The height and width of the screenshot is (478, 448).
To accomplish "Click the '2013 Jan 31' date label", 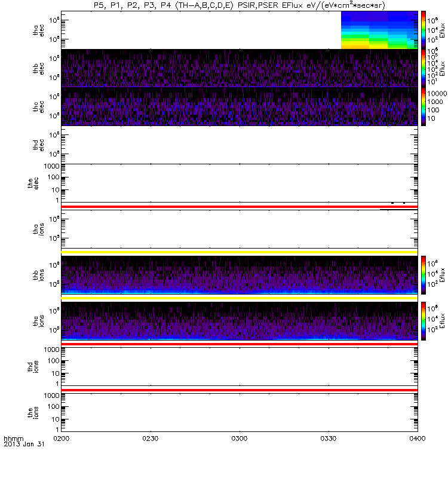I will click(24, 444).
